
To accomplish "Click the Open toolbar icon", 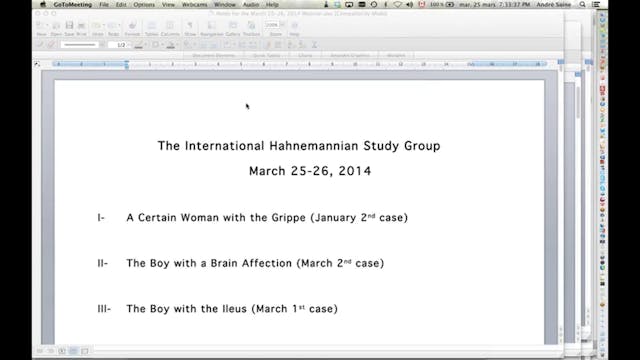I will coord(56,26).
